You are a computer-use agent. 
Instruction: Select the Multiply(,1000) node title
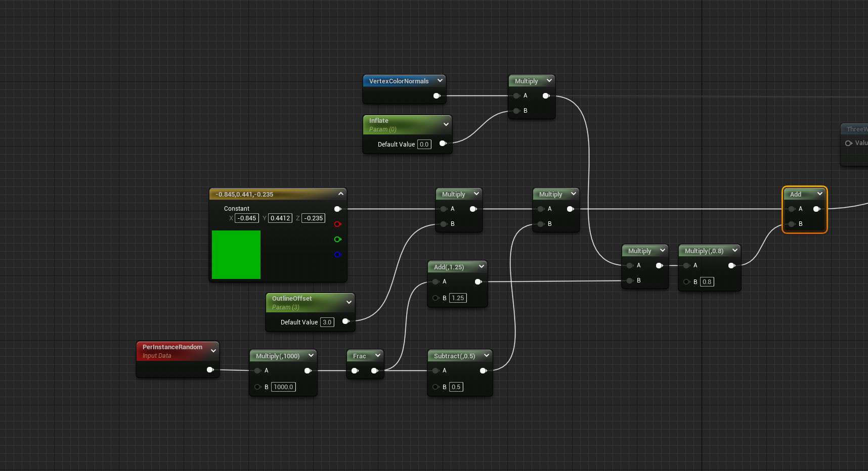(278, 356)
